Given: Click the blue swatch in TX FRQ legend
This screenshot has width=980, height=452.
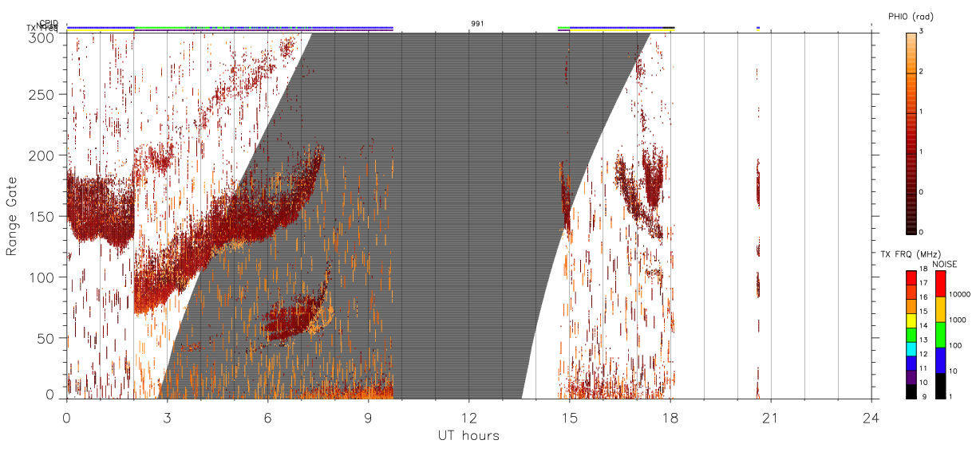Looking at the screenshot, I should click(x=911, y=364).
